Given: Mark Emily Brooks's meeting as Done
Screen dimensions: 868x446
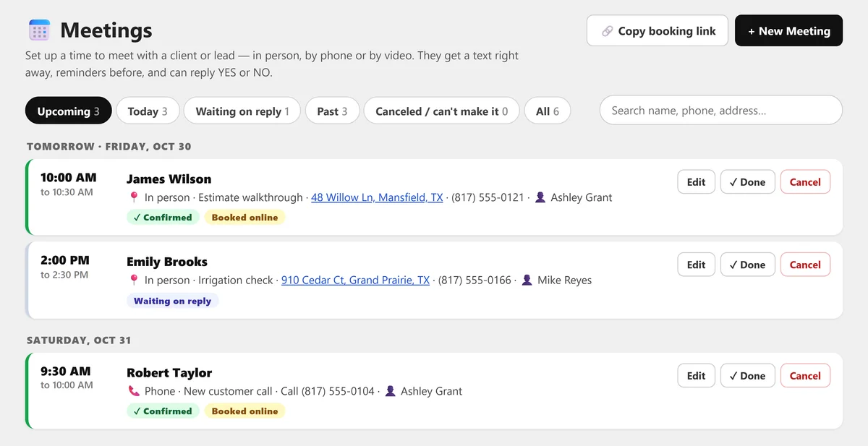Looking at the screenshot, I should point(748,265).
